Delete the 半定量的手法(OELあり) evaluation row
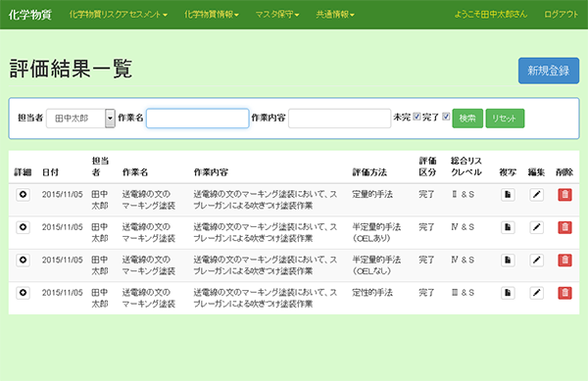Image resolution: width=588 pixels, height=381 pixels. click(x=564, y=227)
